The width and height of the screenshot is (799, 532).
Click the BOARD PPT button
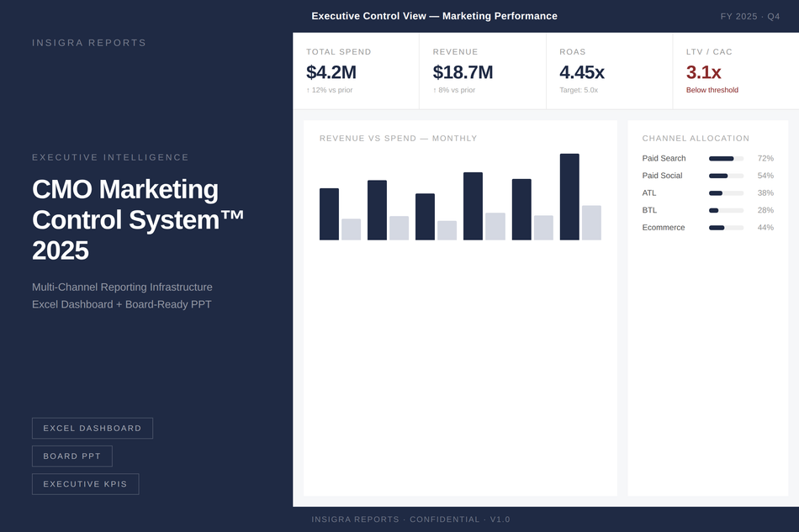72,456
